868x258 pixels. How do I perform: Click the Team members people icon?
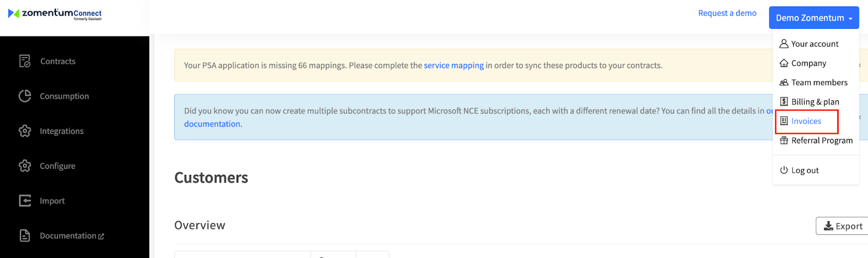[x=784, y=83]
